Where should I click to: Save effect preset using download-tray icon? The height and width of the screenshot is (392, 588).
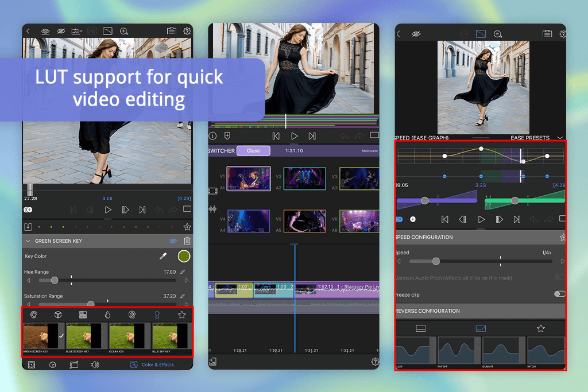coord(28,227)
